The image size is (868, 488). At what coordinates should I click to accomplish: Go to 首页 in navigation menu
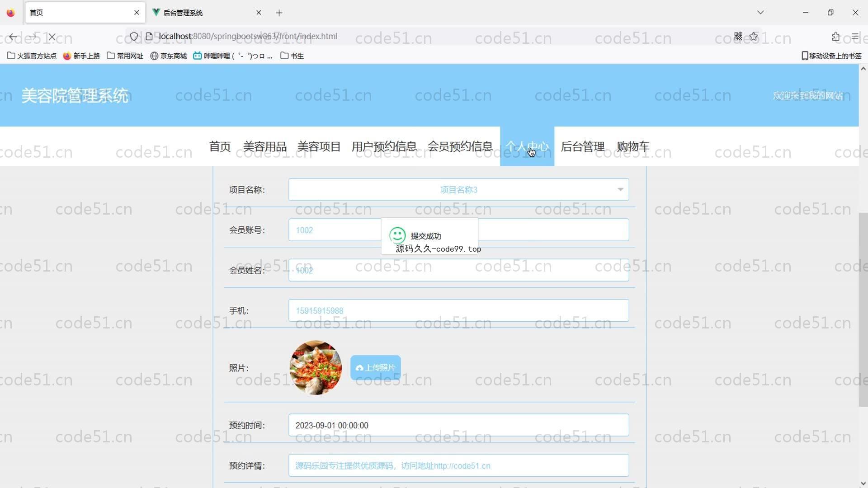pos(220,146)
